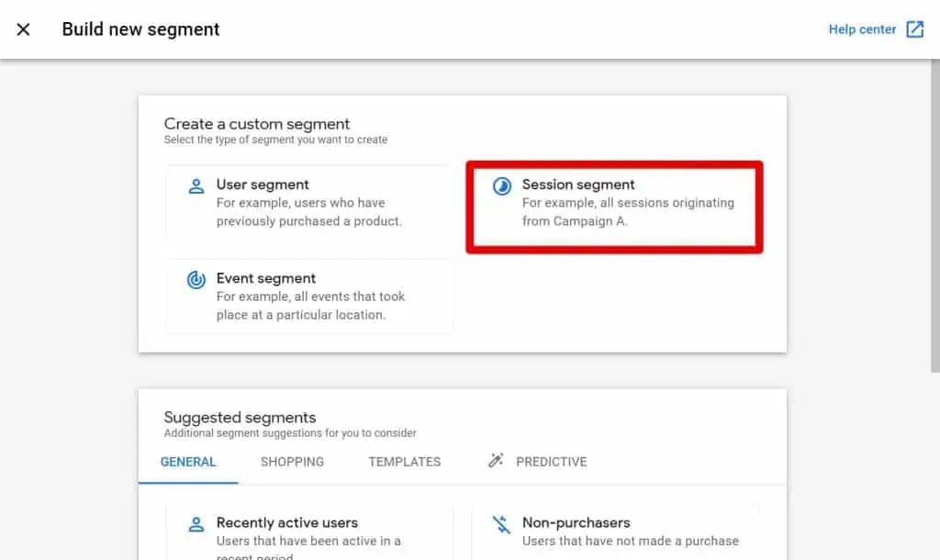Click the magic wand icon beside Predictive

pyautogui.click(x=497, y=462)
